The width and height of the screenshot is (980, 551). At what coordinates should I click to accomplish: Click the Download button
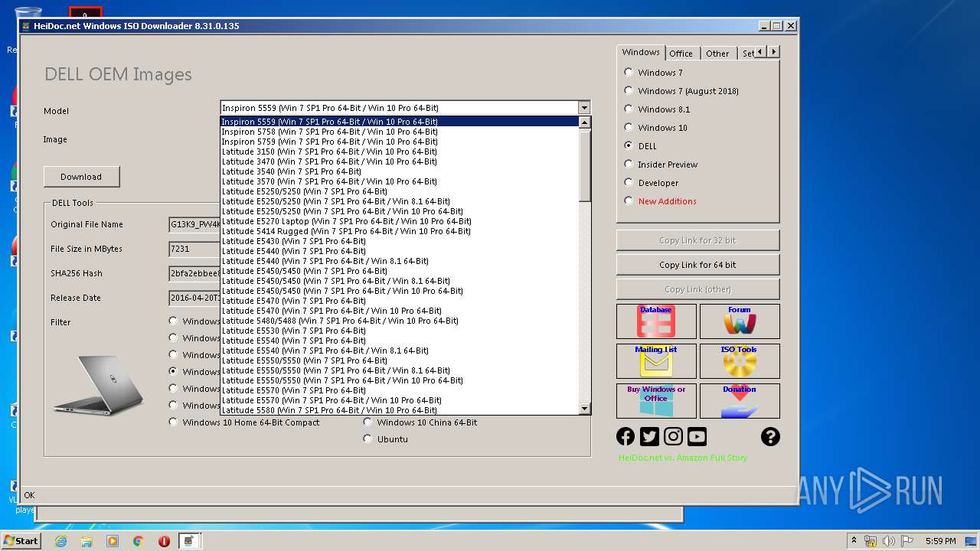pyautogui.click(x=81, y=177)
